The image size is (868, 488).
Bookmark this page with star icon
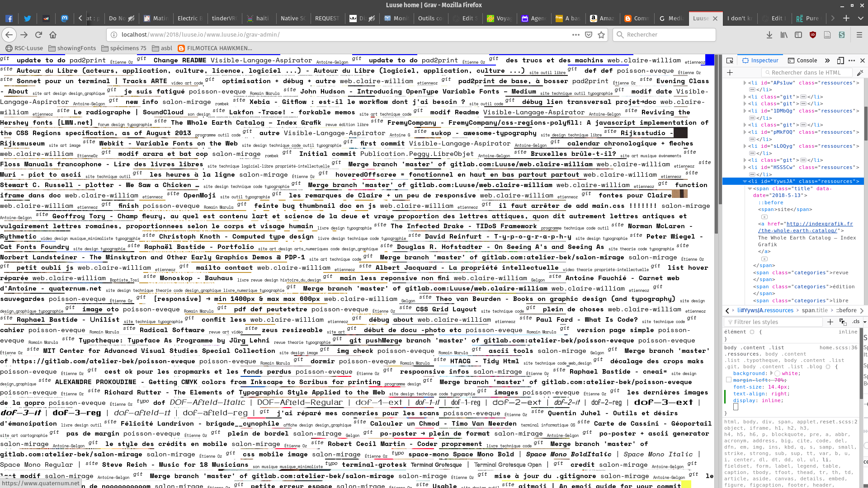601,35
